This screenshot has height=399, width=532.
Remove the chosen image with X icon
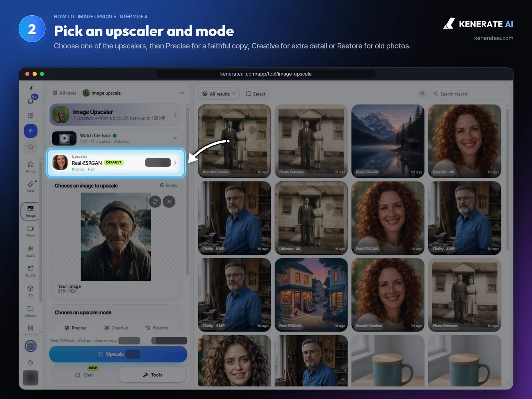pyautogui.click(x=169, y=201)
